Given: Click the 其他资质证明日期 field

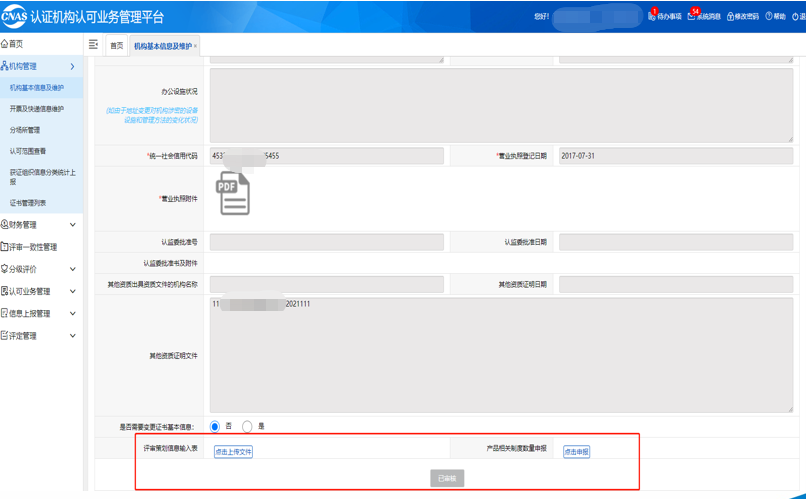Looking at the screenshot, I should pos(676,284).
